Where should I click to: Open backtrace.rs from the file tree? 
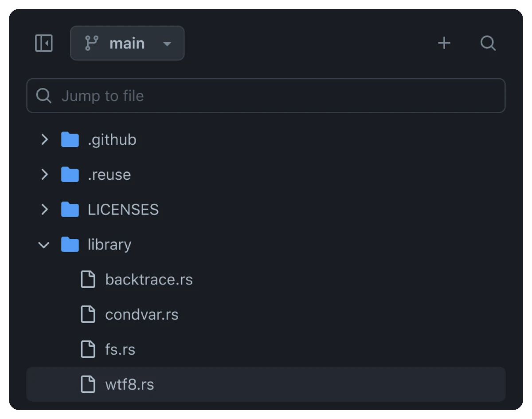(149, 279)
